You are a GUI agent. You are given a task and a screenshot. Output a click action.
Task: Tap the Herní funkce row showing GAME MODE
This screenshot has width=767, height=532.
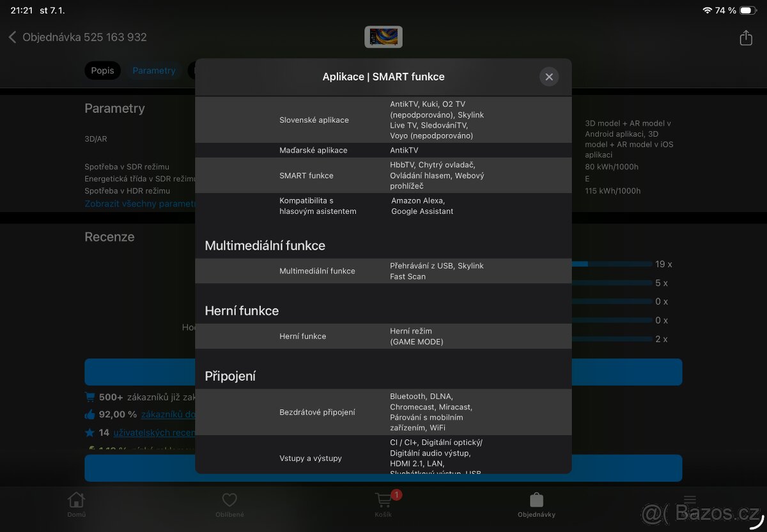tap(383, 336)
